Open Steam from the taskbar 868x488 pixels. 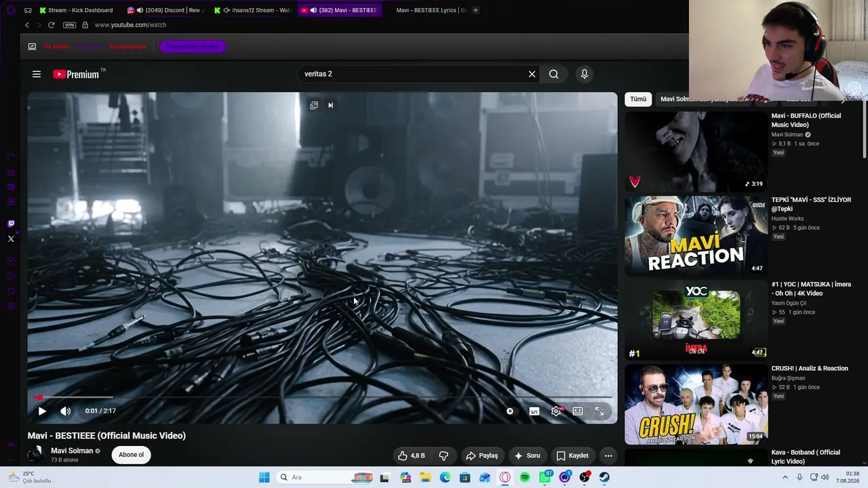click(604, 477)
